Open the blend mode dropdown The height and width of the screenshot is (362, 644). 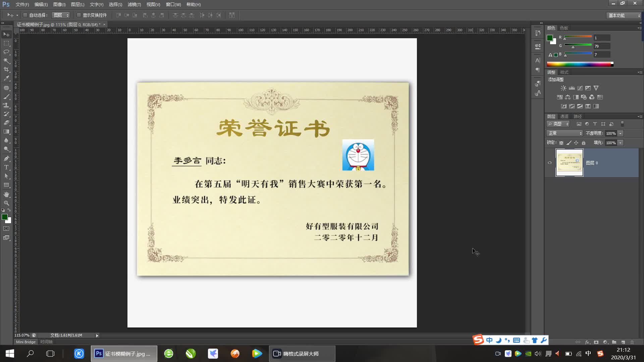[565, 133]
